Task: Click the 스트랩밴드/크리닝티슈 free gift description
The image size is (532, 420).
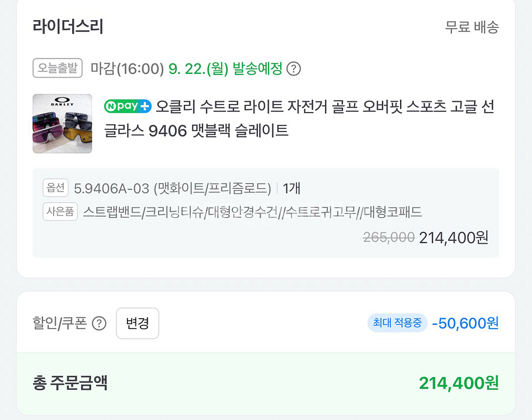Action: tap(252, 212)
